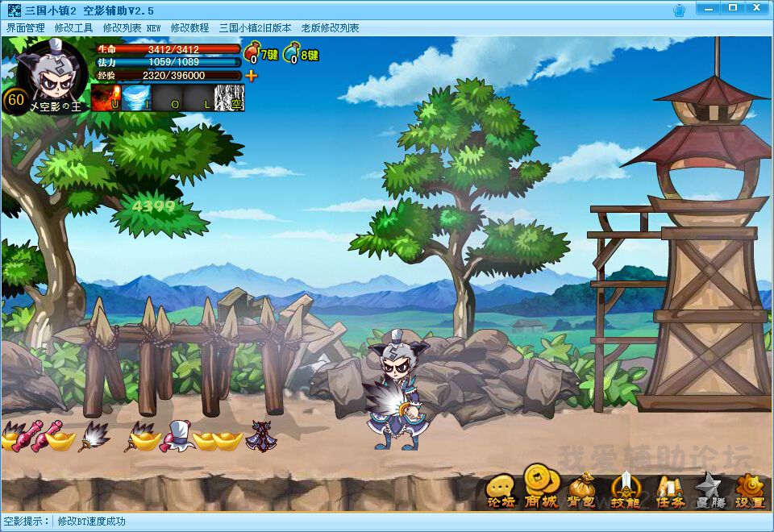
Task: Click the empty skill slot L
Action: click(198, 98)
